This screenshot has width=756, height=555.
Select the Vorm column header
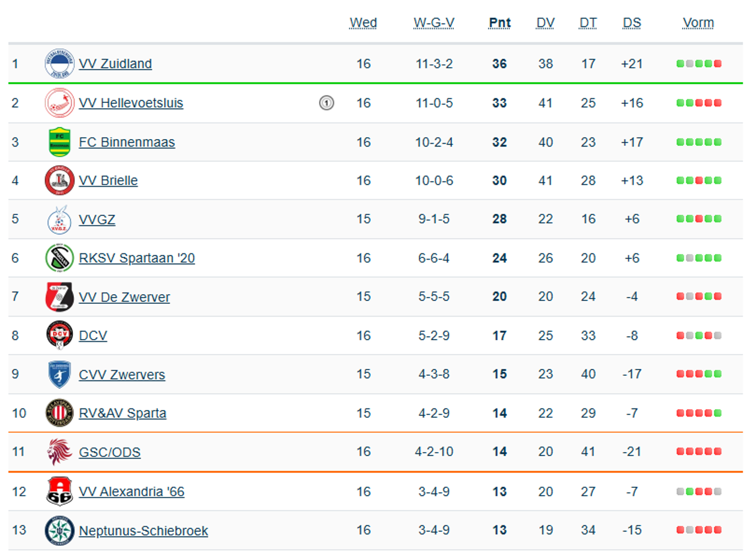(x=698, y=23)
